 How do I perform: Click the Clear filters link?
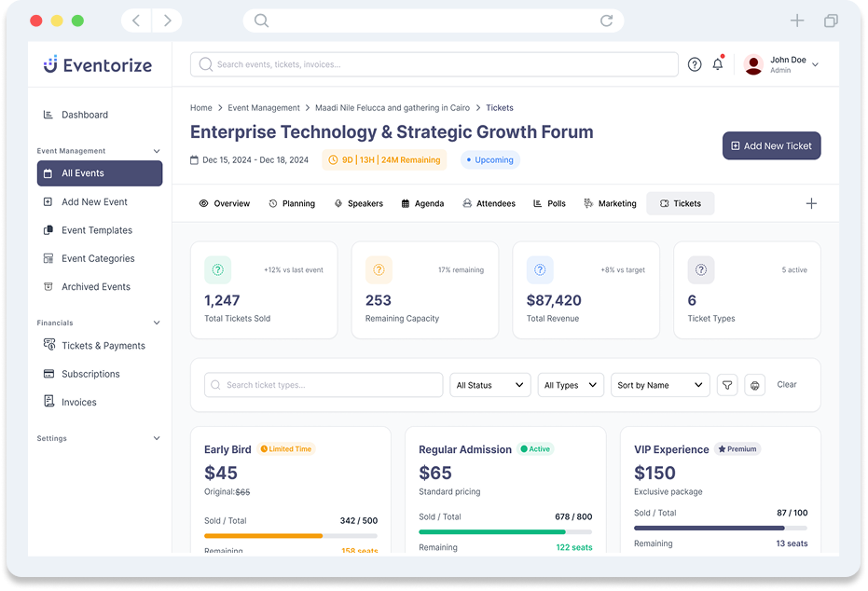click(787, 384)
